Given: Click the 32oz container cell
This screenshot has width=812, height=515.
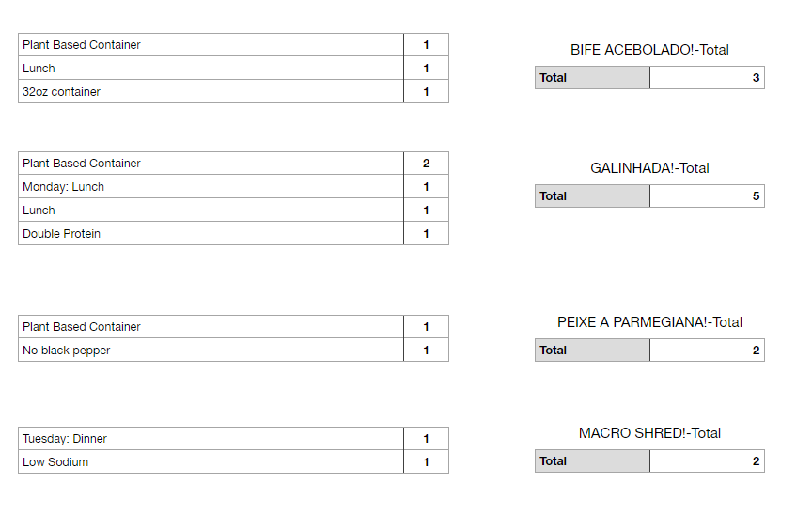Looking at the screenshot, I should [x=61, y=92].
